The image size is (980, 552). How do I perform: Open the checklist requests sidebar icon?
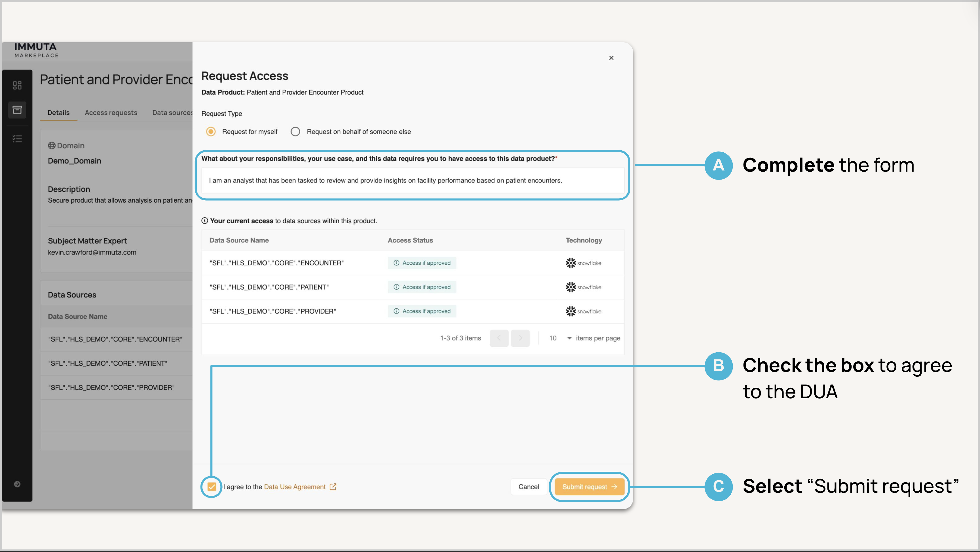(x=17, y=139)
